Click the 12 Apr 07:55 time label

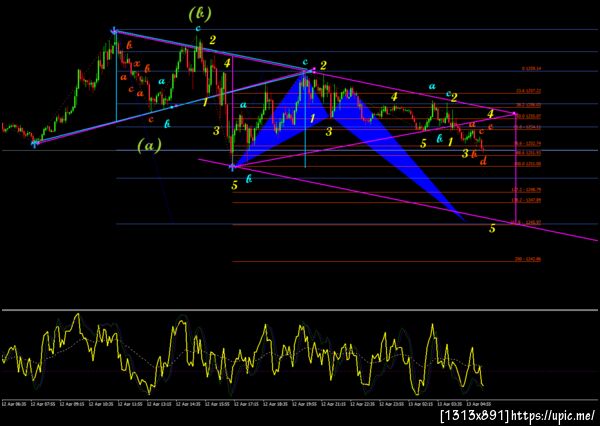point(42,404)
